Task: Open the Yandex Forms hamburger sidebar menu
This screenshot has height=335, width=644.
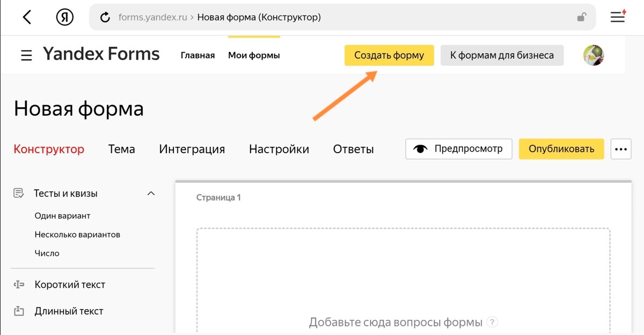Action: 26,55
